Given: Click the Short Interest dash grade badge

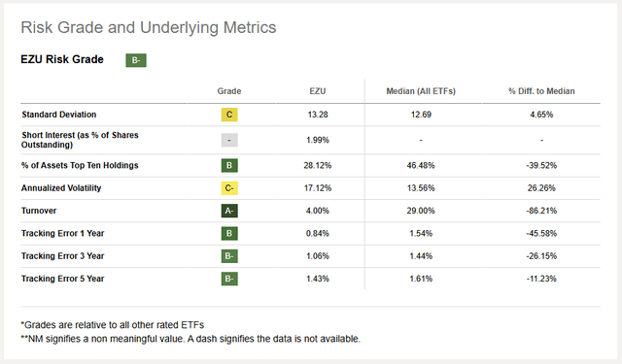Looking at the screenshot, I should pyautogui.click(x=229, y=140).
